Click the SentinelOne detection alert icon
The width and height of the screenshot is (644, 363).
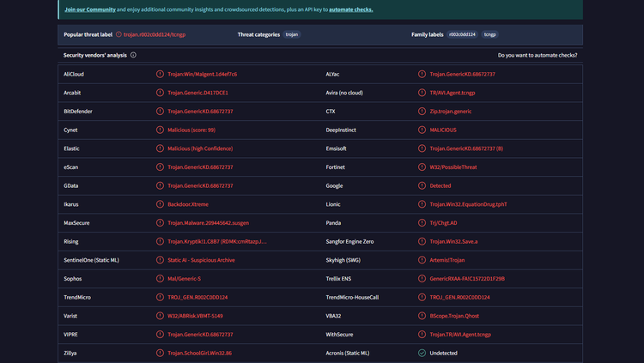[x=160, y=260]
